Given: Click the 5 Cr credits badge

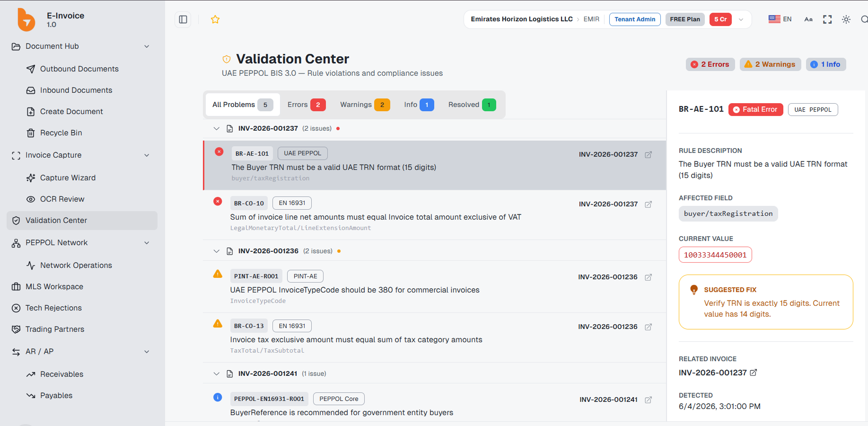Looking at the screenshot, I should (720, 19).
